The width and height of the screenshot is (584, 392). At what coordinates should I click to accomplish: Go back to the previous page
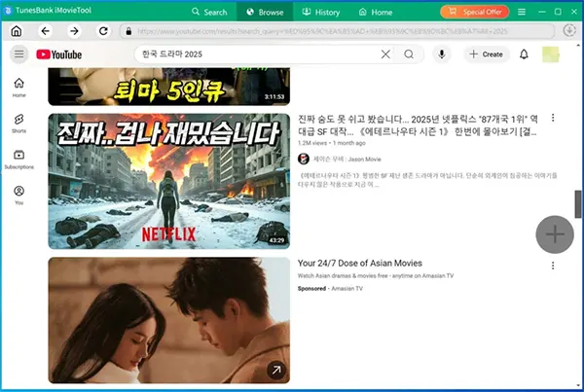[46, 31]
